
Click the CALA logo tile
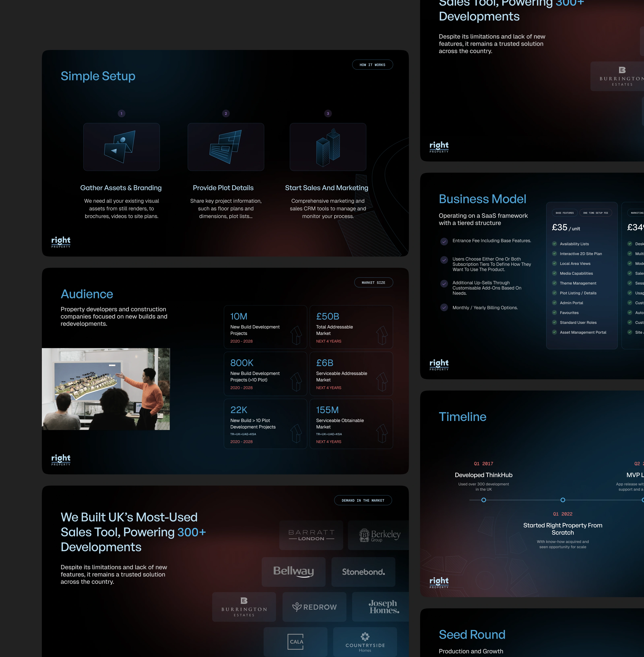click(295, 641)
